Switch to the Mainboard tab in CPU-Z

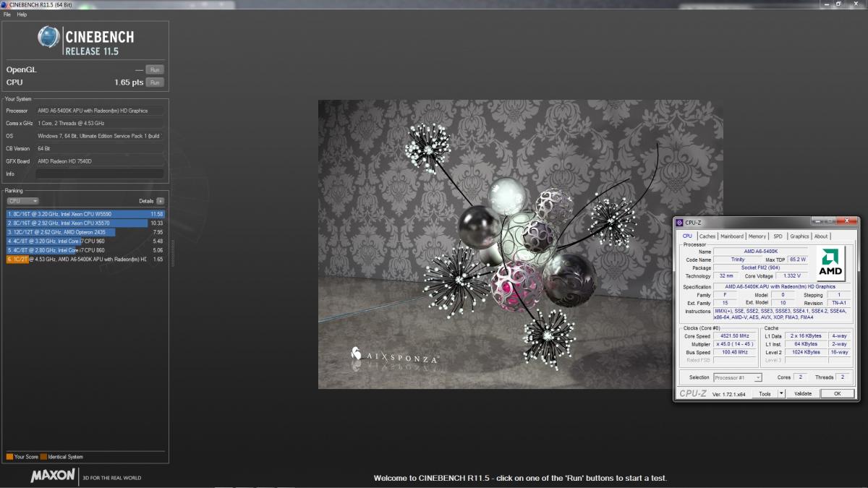click(731, 236)
